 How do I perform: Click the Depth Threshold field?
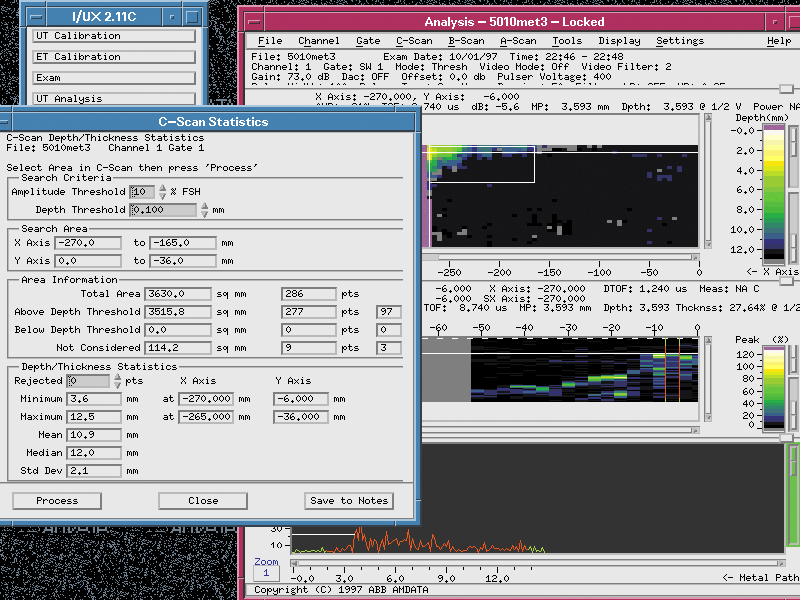coord(163,210)
